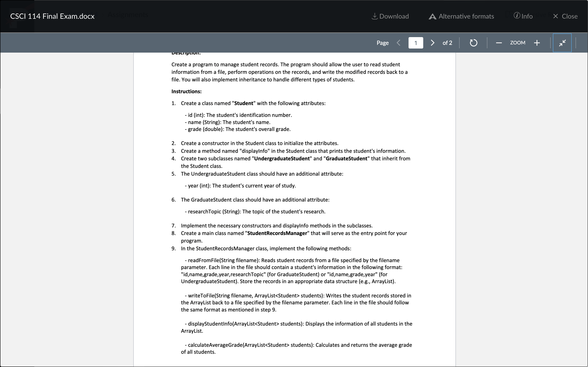
Task: Select the page number input showing 1
Action: point(416,43)
